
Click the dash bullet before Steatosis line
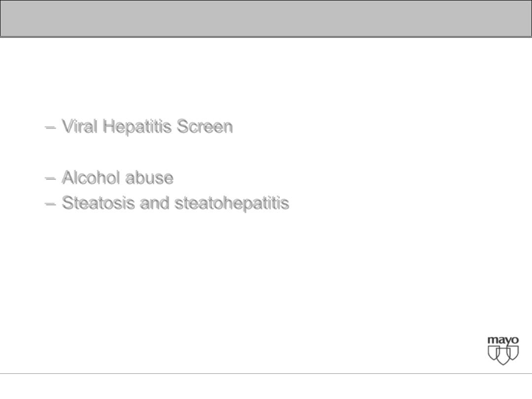(x=50, y=203)
